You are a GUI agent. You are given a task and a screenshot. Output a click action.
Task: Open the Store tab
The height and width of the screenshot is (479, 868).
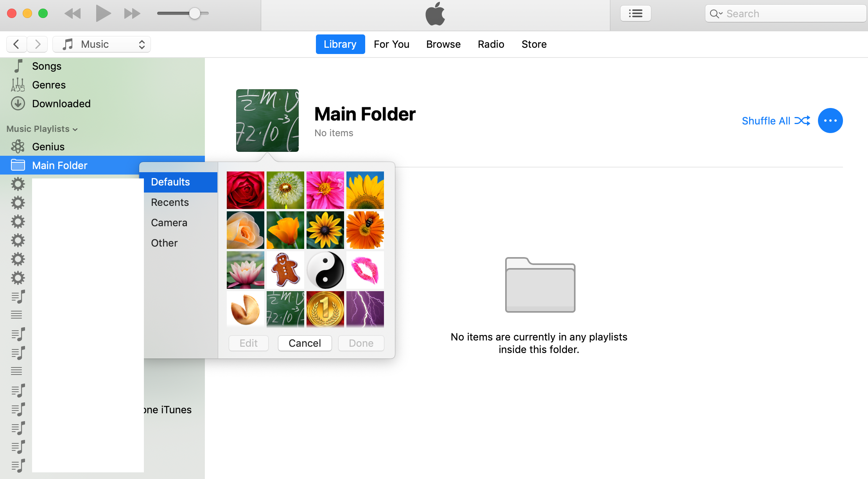point(534,44)
